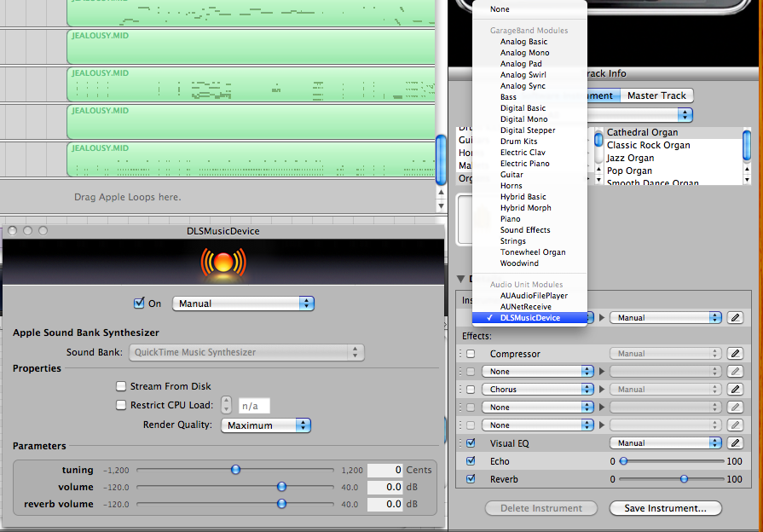Click the Save Instrument button
Viewport: 763px width, 532px height.
[665, 508]
